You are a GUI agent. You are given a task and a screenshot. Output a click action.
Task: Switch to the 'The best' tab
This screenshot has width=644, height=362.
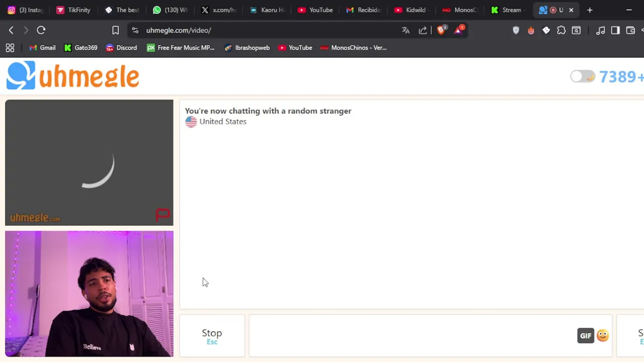pyautogui.click(x=122, y=10)
